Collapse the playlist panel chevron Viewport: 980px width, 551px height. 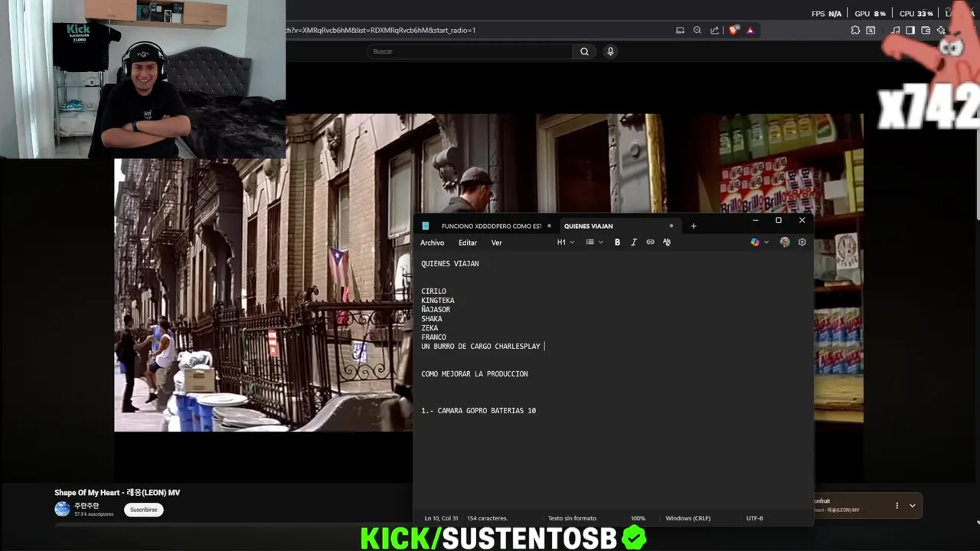pyautogui.click(x=912, y=506)
